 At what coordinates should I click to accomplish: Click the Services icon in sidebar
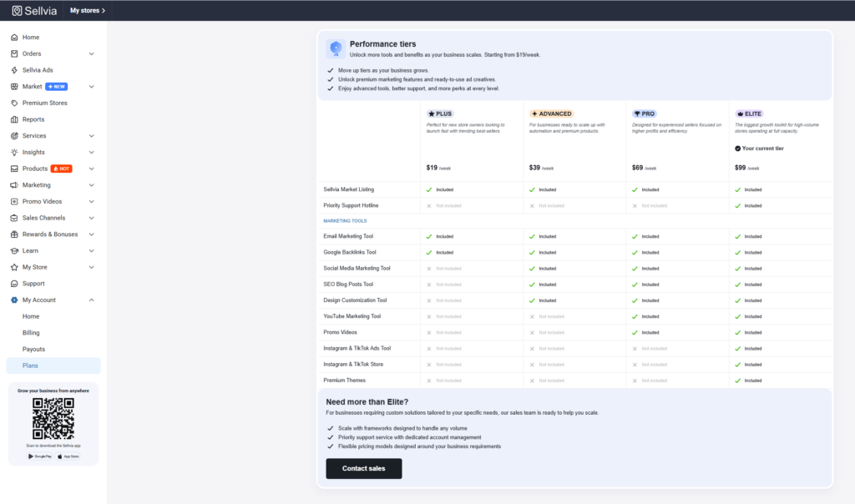[14, 136]
